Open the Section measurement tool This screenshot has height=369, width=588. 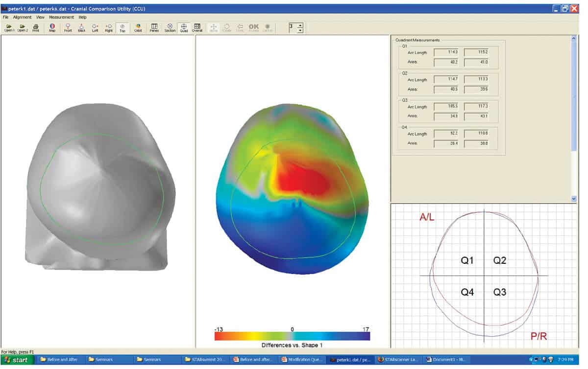click(x=170, y=27)
